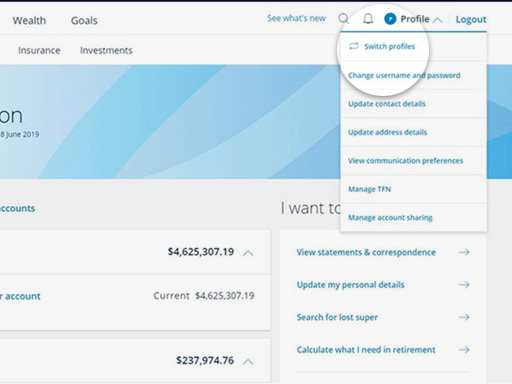Open the See what's new link
The width and height of the screenshot is (512, 384).
[x=296, y=18]
